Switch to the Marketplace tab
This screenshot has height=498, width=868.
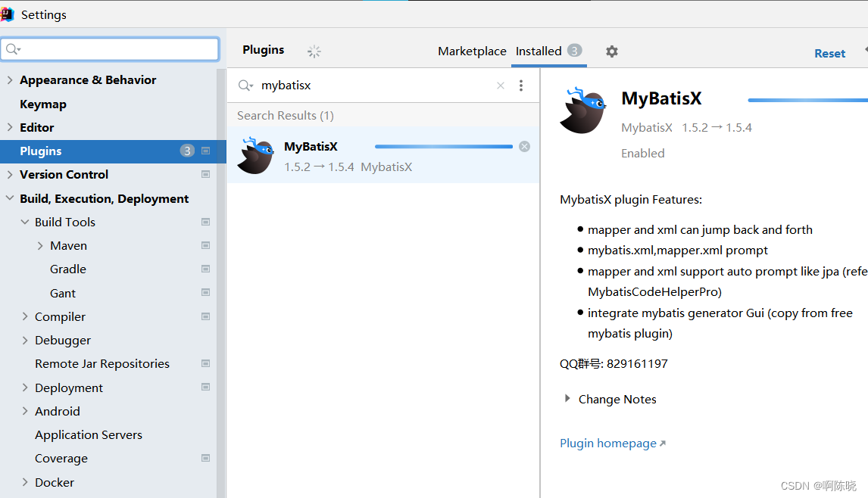[472, 51]
